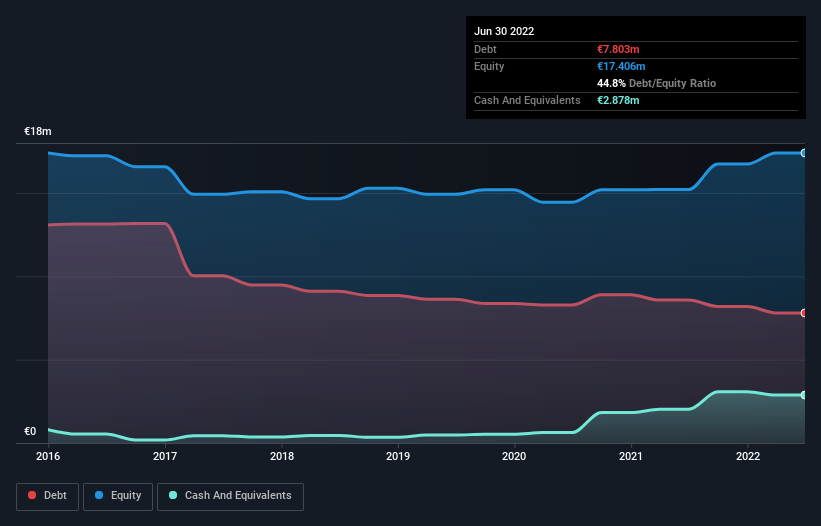Click the Debt line end marker
Image resolution: width=821 pixels, height=526 pixels.
coord(804,313)
